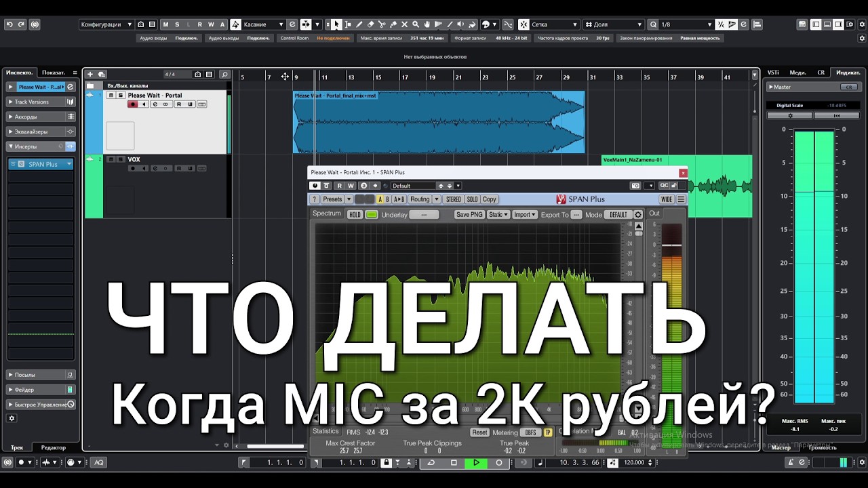This screenshot has height=488, width=868.
Task: Select the Play speaker tool
Action: pos(460,24)
